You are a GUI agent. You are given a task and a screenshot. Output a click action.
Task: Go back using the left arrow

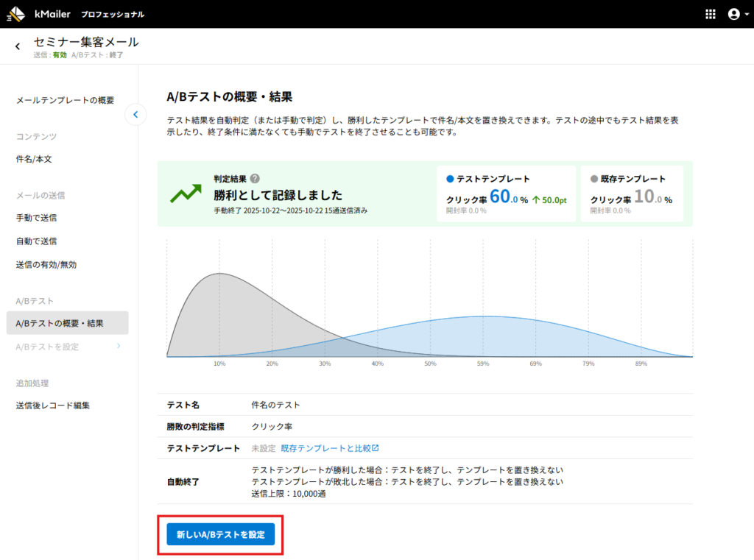[18, 47]
